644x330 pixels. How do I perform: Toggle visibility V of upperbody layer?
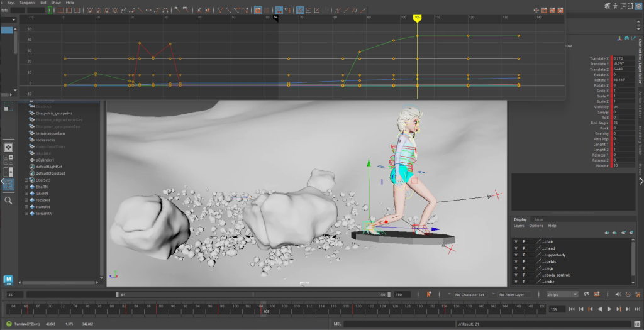coord(516,255)
